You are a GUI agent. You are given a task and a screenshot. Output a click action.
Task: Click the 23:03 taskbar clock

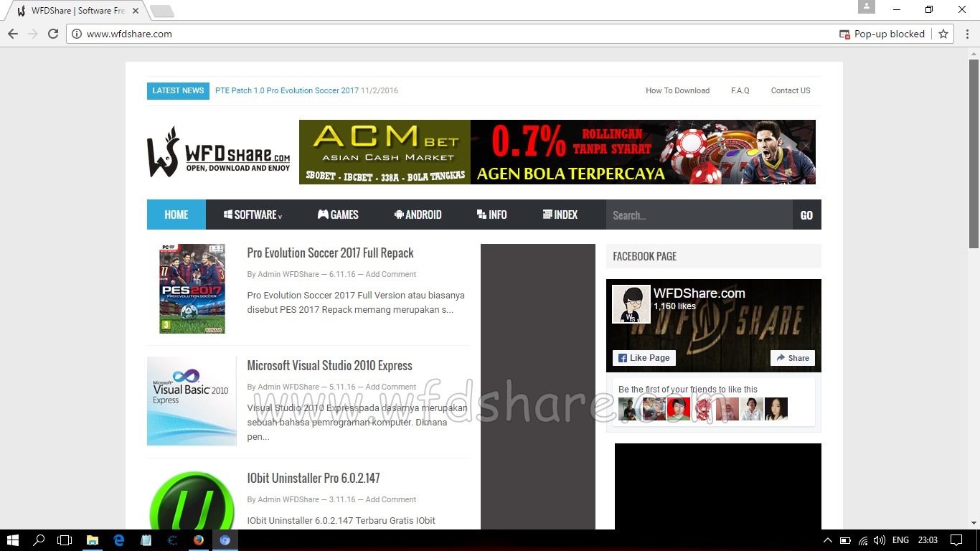pyautogui.click(x=928, y=540)
